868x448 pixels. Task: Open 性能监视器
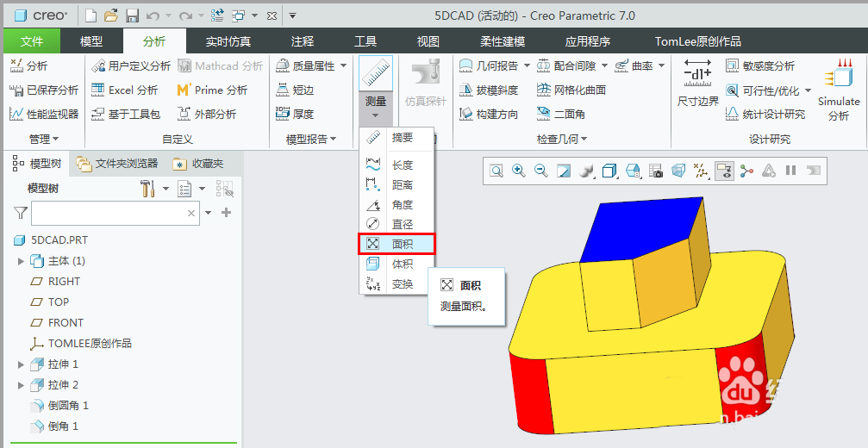[x=44, y=114]
